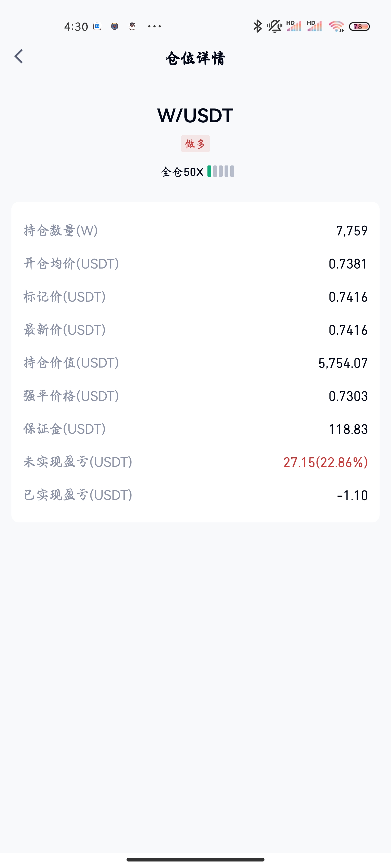Tap the Wi-Fi signal icon
This screenshot has height=868, width=391.
pos(336,26)
